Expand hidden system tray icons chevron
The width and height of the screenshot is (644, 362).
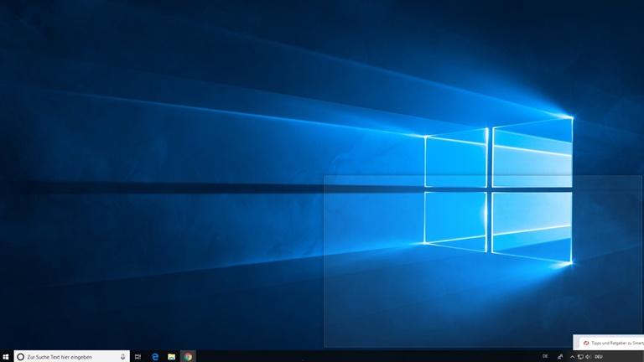click(572, 356)
